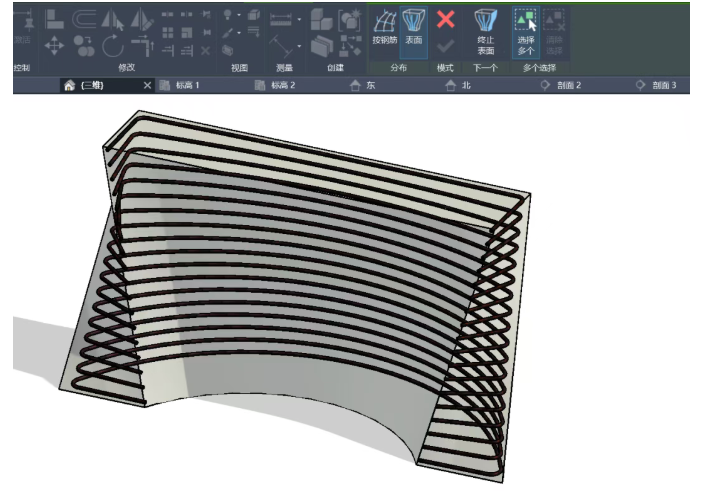The image size is (717, 491).
Task: Select Trim/Extend Single Element tool
Action: (x=168, y=50)
